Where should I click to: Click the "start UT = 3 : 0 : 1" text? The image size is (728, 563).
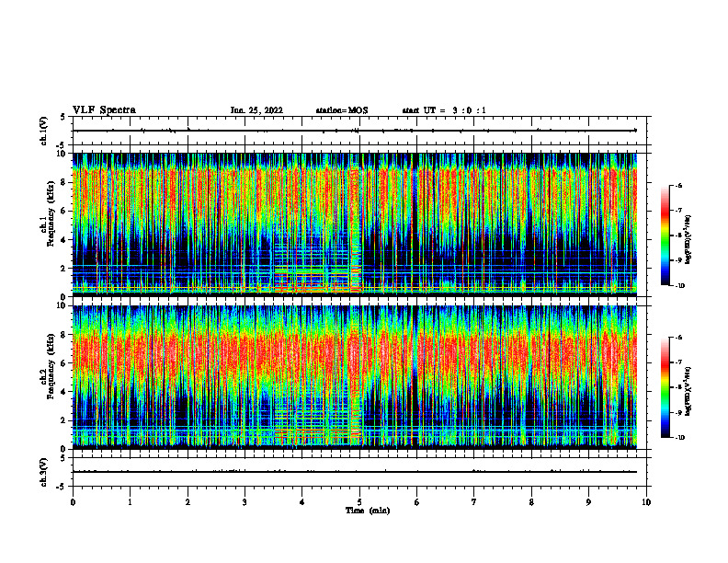click(444, 110)
